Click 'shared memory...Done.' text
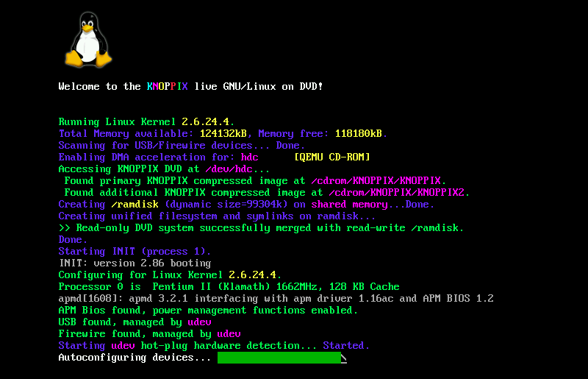The height and width of the screenshot is (379, 588). 373,205
